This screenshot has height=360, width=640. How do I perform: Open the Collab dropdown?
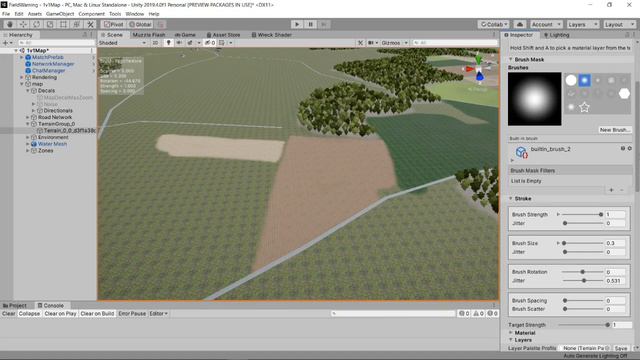[x=493, y=24]
